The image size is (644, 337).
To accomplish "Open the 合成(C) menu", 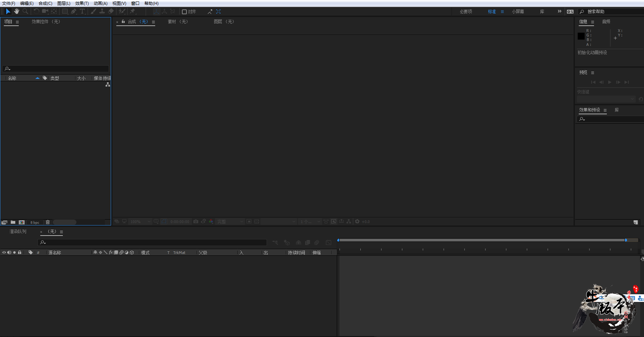I will (45, 3).
